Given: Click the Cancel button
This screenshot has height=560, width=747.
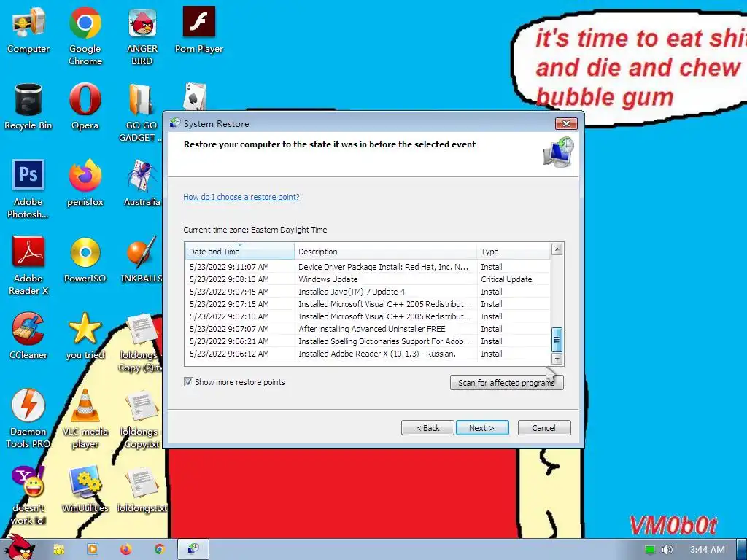Looking at the screenshot, I should pyautogui.click(x=544, y=427).
